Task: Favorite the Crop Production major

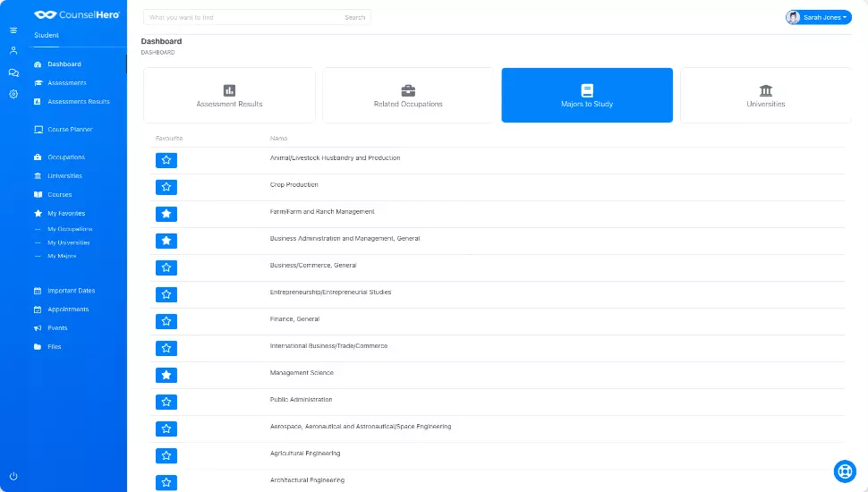Action: pos(166,187)
